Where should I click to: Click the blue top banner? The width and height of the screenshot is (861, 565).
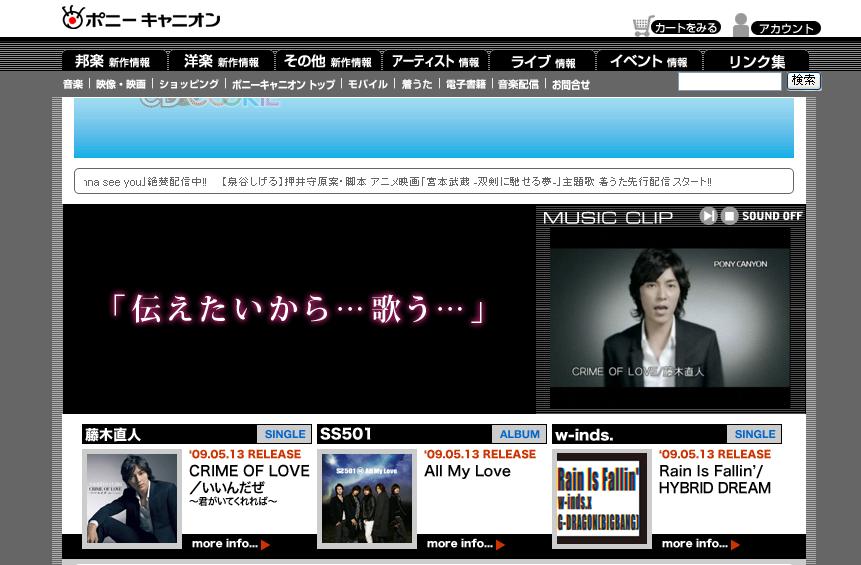click(x=434, y=127)
